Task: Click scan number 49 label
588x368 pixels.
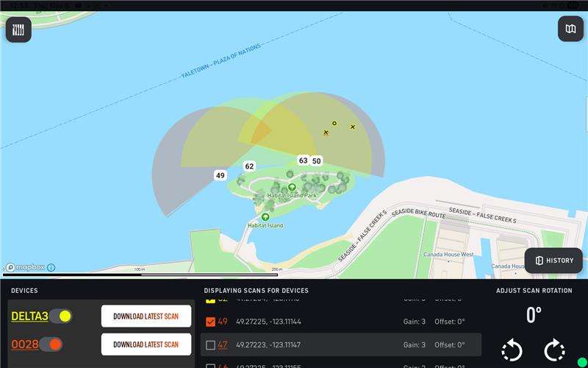Action: tap(223, 322)
